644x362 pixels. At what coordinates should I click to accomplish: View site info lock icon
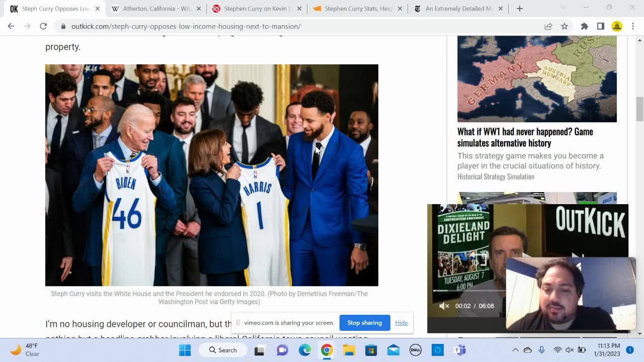[63, 26]
